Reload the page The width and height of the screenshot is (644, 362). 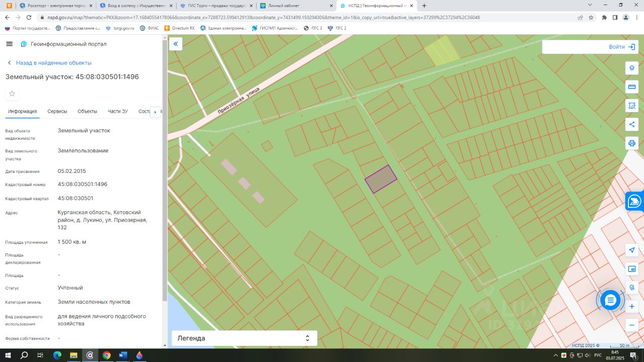click(29, 17)
